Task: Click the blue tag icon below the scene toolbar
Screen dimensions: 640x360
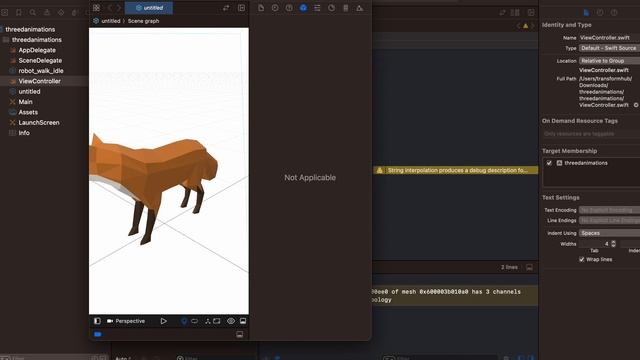Action: (x=98, y=334)
